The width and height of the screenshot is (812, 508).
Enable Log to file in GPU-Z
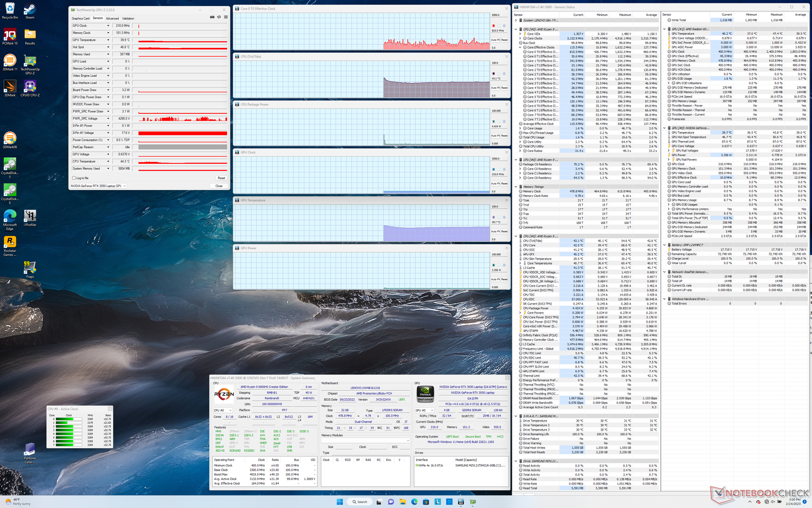pos(74,178)
